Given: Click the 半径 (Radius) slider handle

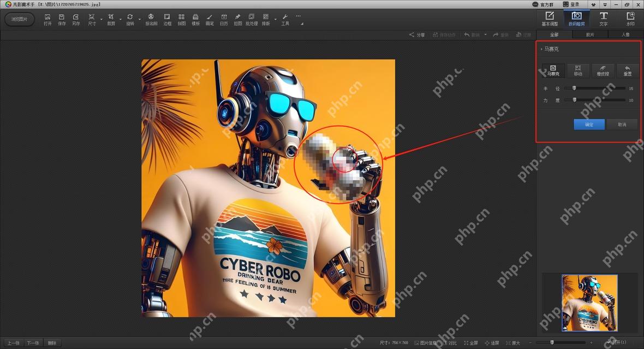Looking at the screenshot, I should [574, 88].
